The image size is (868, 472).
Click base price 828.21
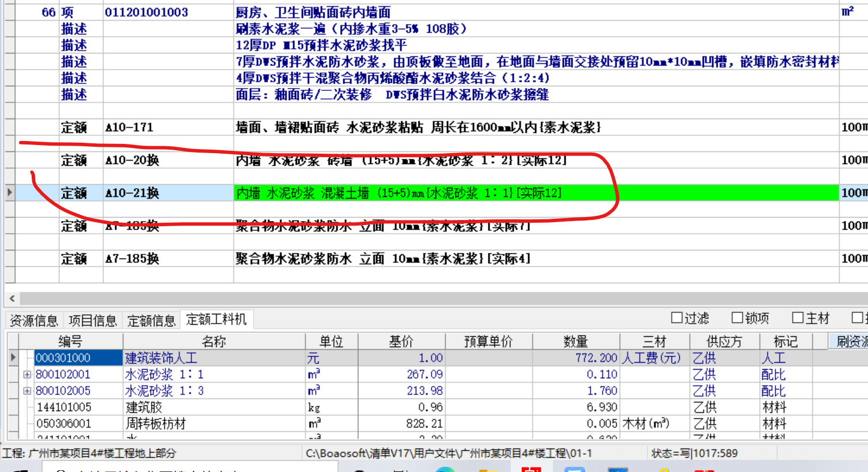pyautogui.click(x=425, y=424)
